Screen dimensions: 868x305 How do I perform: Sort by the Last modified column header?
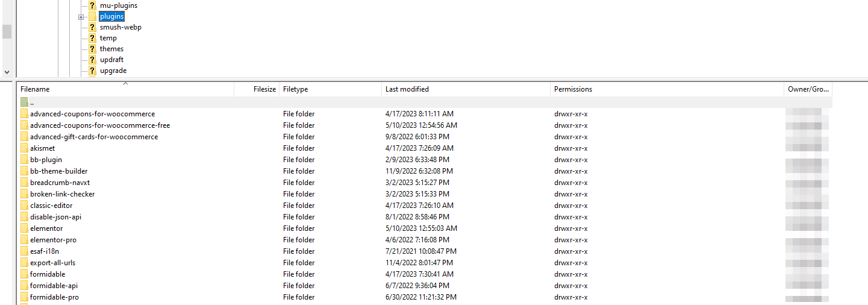[x=466, y=89]
